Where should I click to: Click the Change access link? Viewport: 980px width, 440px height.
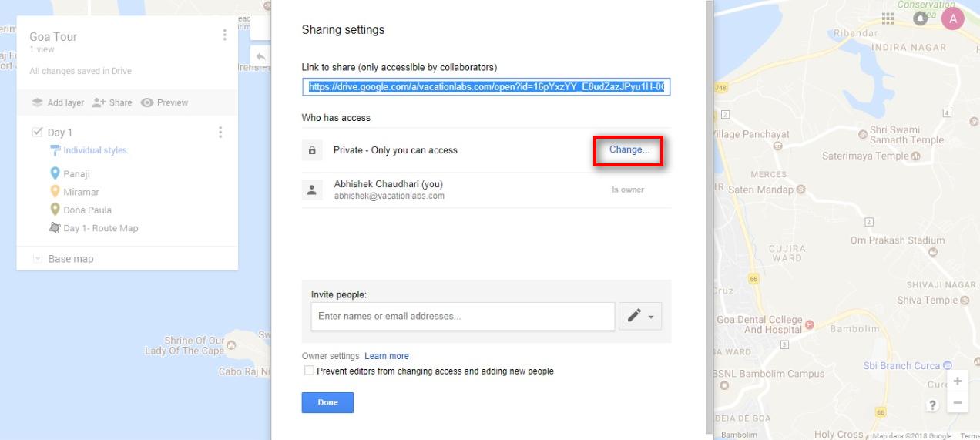click(x=629, y=150)
